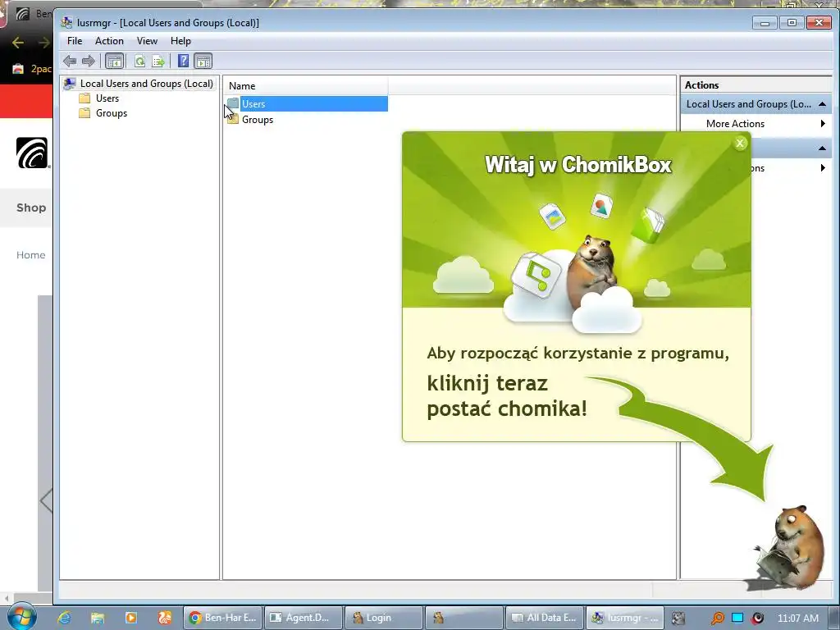Click the Actions pane header
This screenshot has height=630, width=840.
tap(756, 85)
